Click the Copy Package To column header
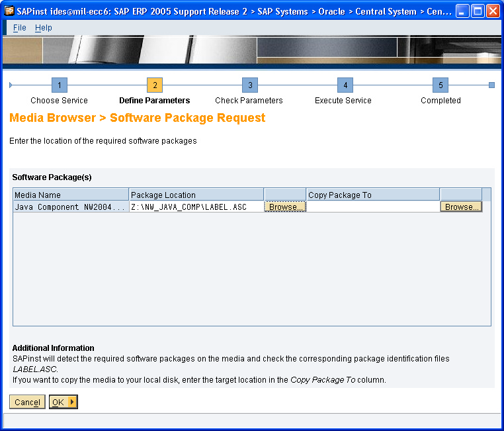The height and width of the screenshot is (431, 504). point(372,195)
